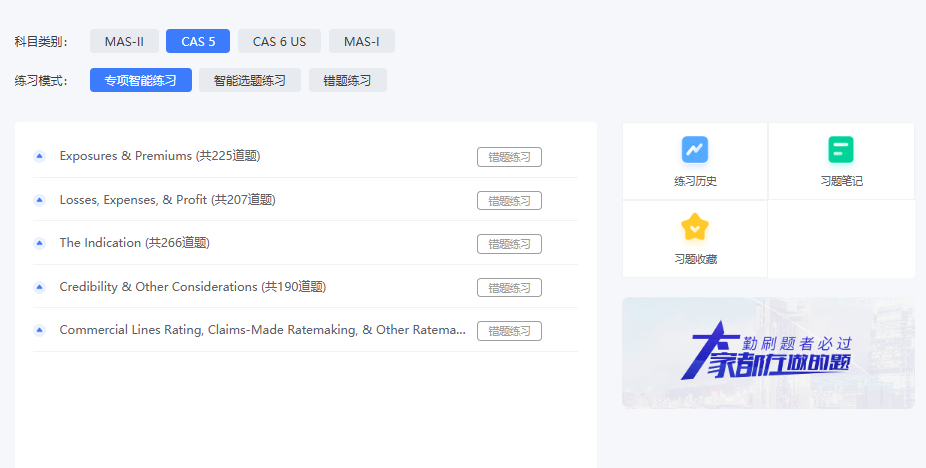Select 专项智能练习 practice mode
This screenshot has height=468, width=926.
pos(140,80)
